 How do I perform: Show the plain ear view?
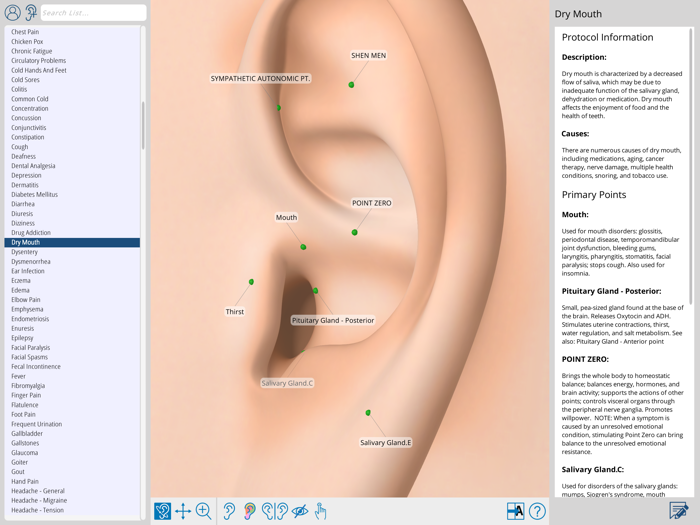(x=229, y=511)
